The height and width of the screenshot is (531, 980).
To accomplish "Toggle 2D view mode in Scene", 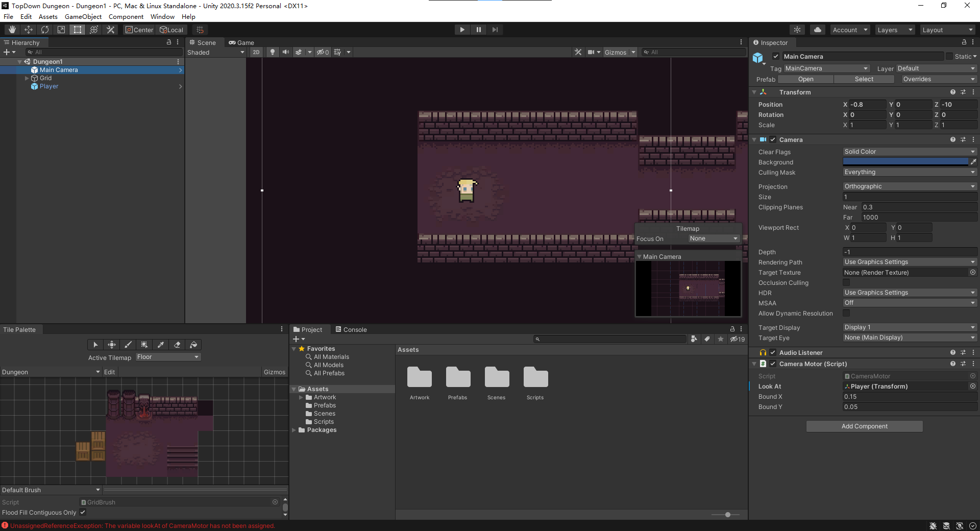I will pyautogui.click(x=256, y=52).
